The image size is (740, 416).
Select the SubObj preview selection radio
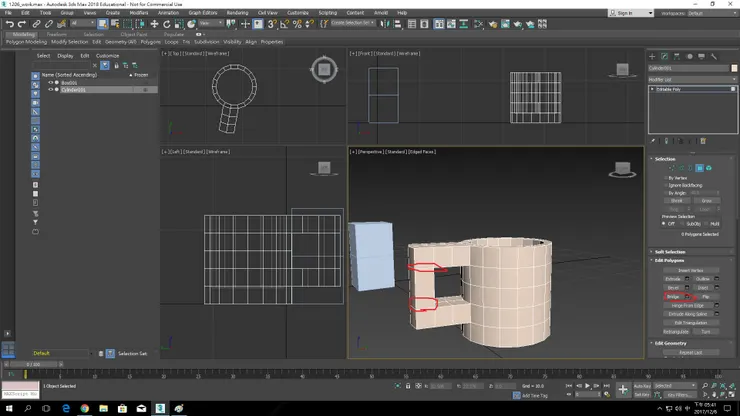[682, 224]
